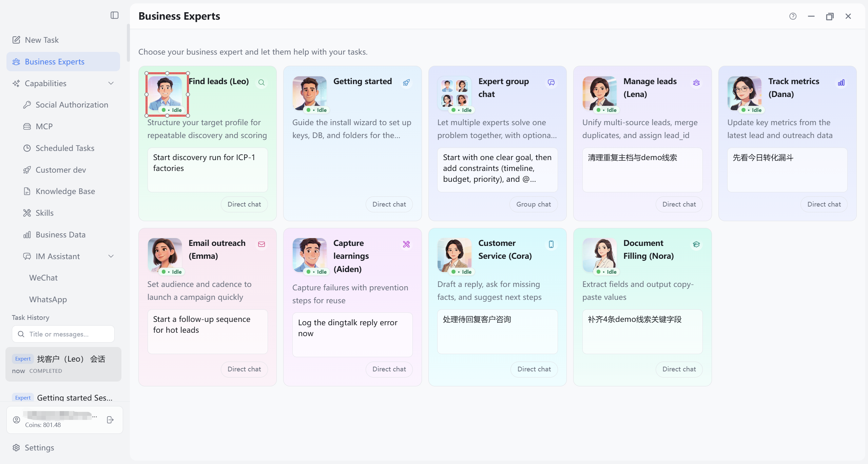Click the user profile icon near Coins
Screen dimensions: 868x464
[16, 420]
